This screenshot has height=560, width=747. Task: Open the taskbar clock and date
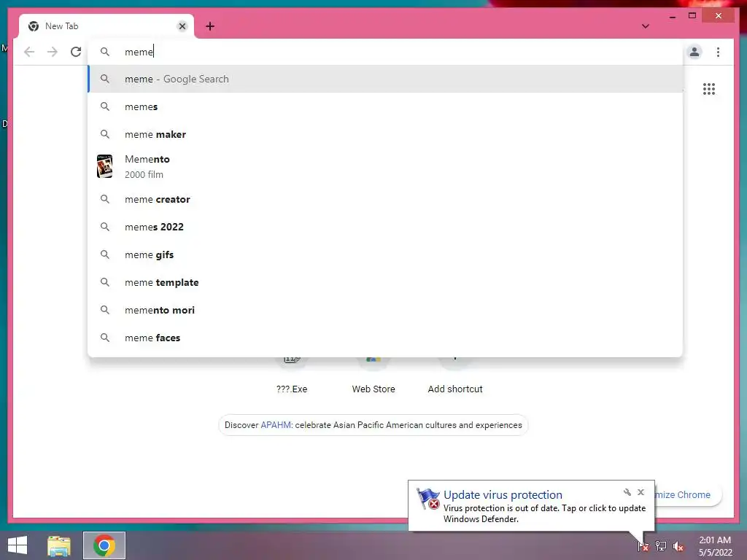point(715,546)
